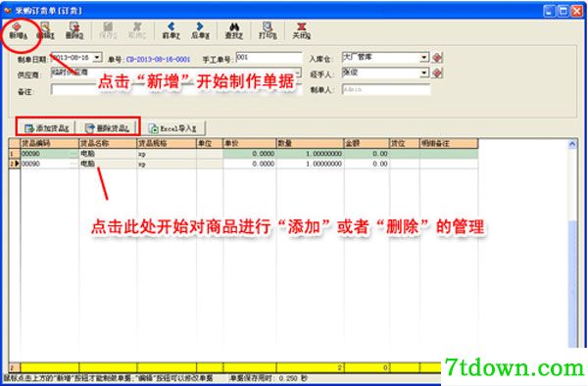Select xp spec cell in row 2
Image resolution: width=588 pixels, height=386 pixels.
click(167, 164)
